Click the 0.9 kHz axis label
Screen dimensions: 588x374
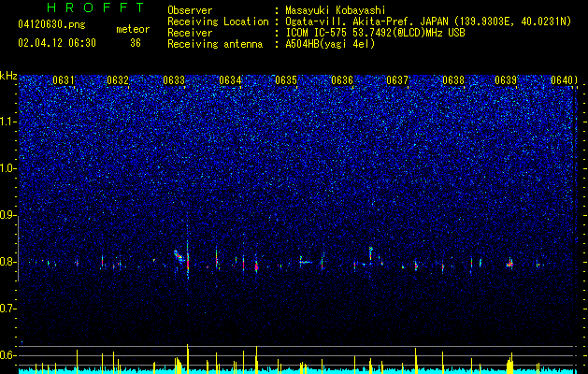click(x=7, y=215)
